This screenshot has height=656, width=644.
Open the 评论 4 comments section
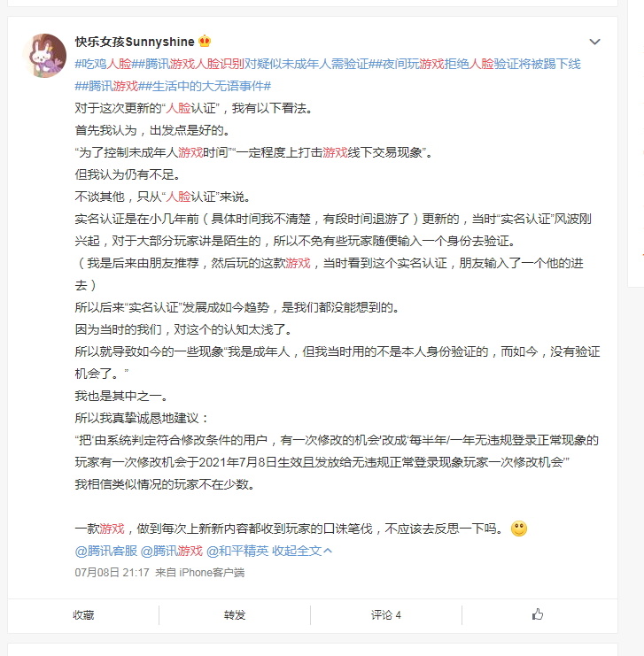[x=385, y=614]
